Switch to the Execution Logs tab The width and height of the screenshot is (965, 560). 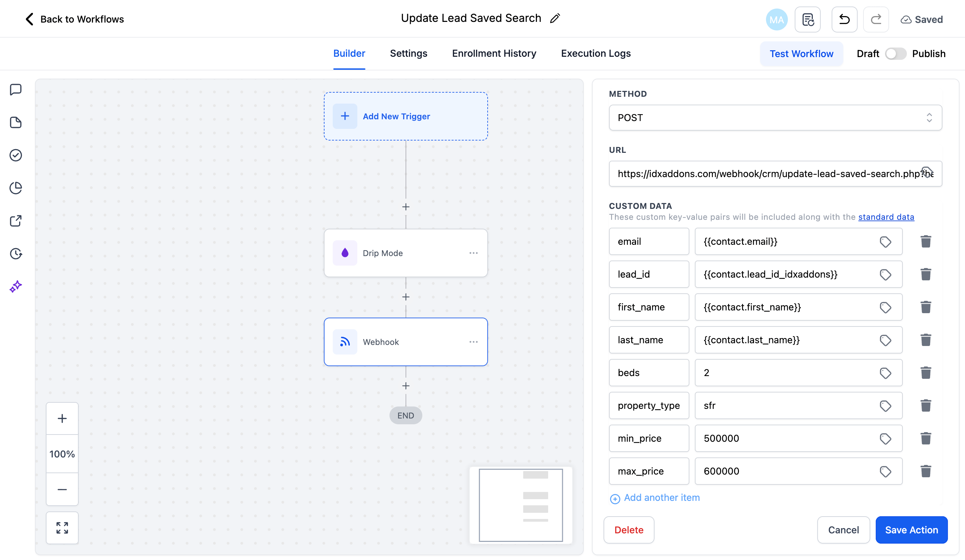click(x=595, y=54)
